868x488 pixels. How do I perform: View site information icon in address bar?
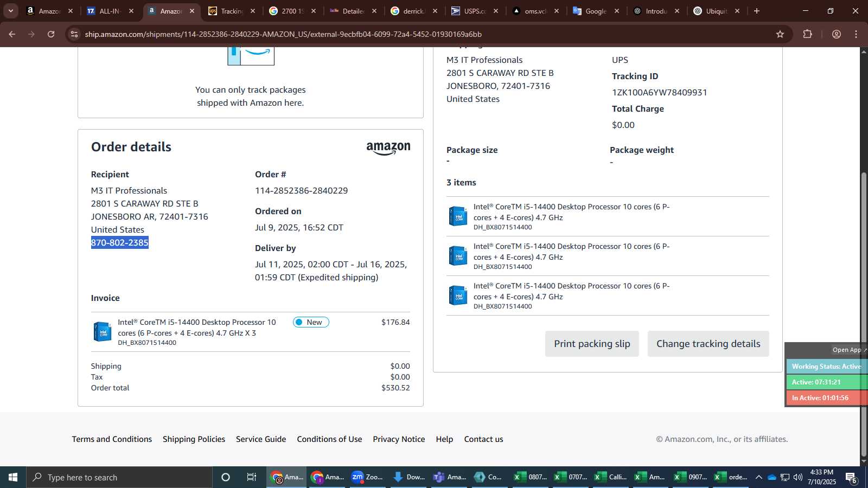point(74,34)
